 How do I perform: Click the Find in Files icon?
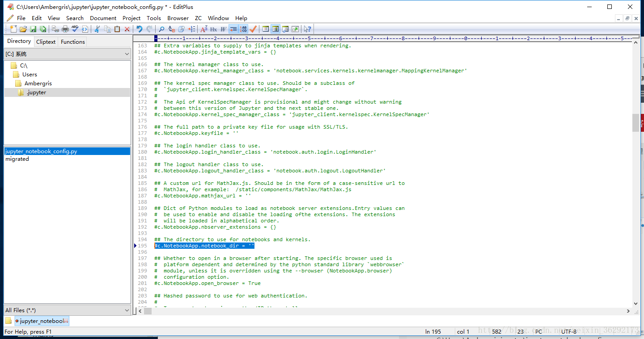182,29
